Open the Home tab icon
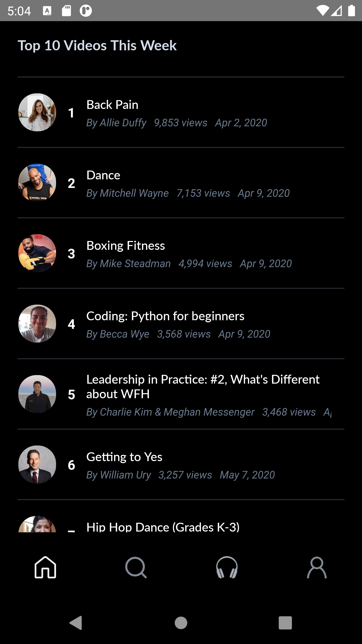The image size is (362, 644). 45,567
